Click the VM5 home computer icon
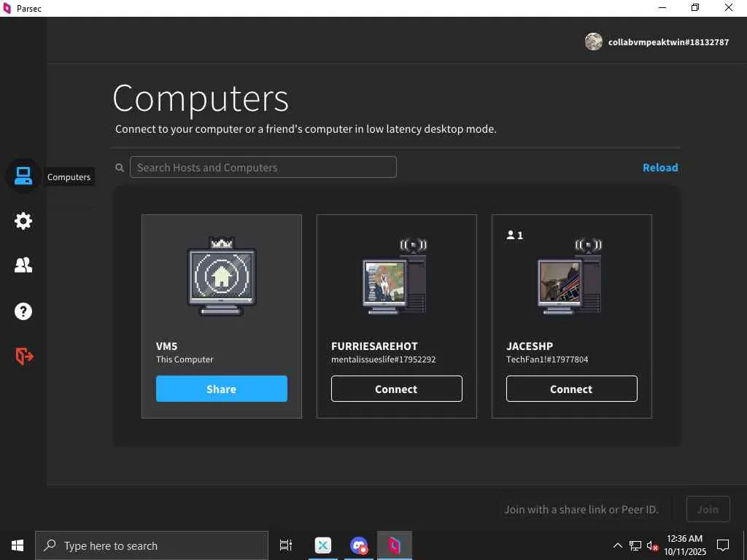Screen dimensions: 747x560 [x=222, y=276]
